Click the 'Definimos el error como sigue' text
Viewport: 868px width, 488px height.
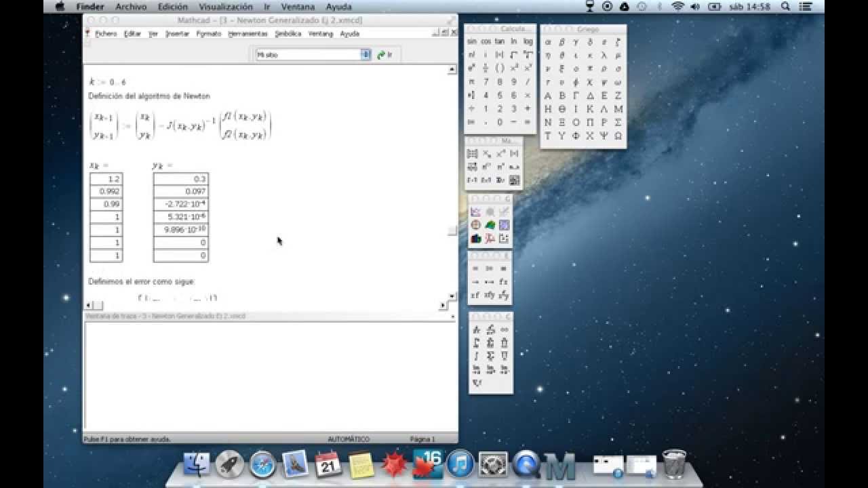141,281
